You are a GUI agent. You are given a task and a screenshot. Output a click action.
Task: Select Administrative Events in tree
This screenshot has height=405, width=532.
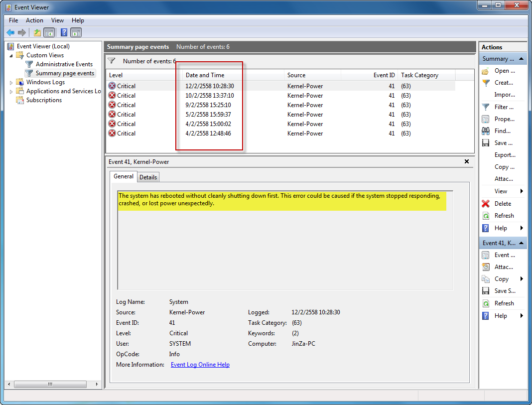(x=64, y=64)
